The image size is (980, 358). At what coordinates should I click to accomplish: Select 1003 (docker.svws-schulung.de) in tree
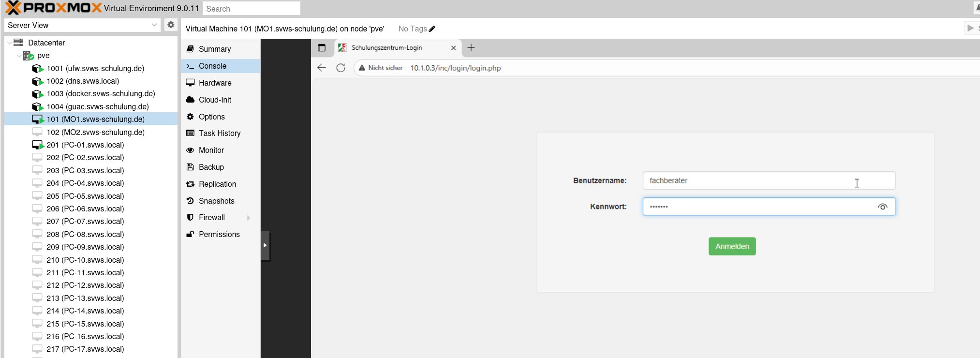(x=91, y=94)
